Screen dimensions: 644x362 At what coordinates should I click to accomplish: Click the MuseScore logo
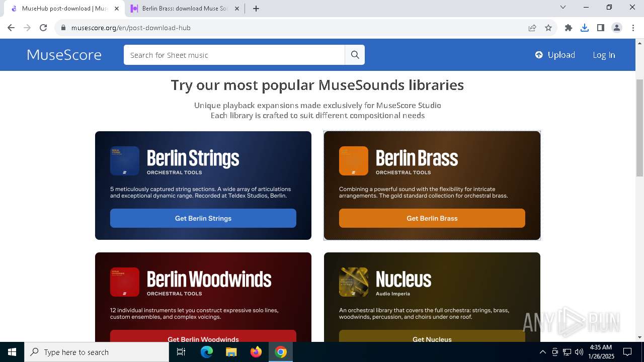click(x=64, y=55)
